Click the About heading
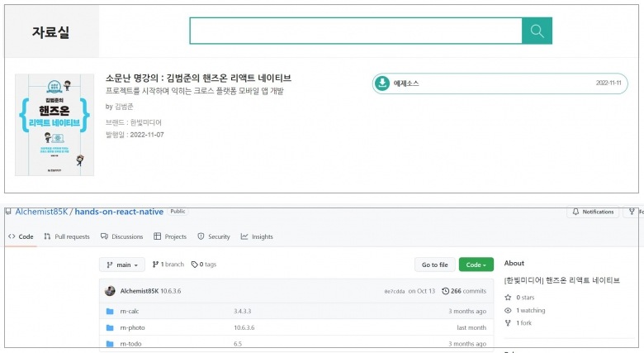Viewport: 644px width, 353px height. point(514,264)
